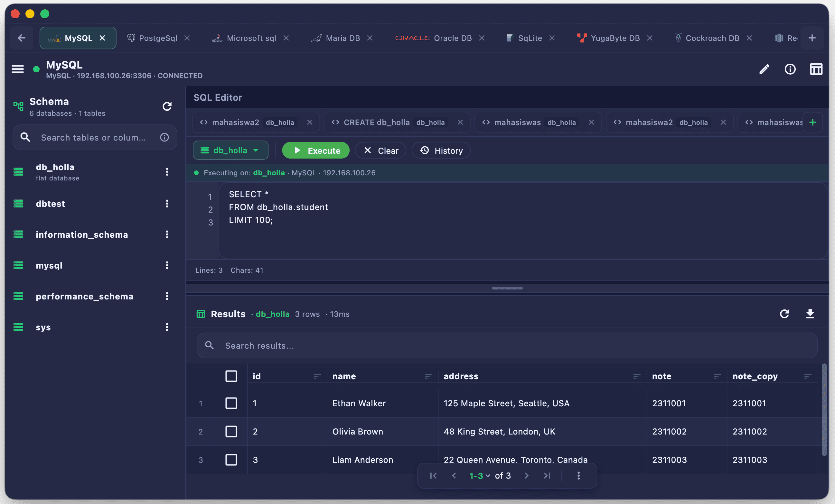Open note_copy column filter menu
The image size is (835, 504).
[x=808, y=376]
